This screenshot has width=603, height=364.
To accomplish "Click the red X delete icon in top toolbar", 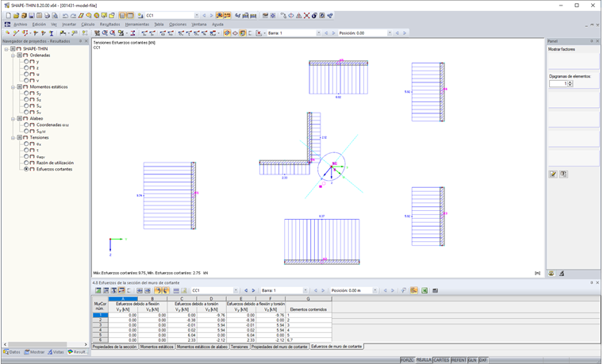I will (306, 15).
